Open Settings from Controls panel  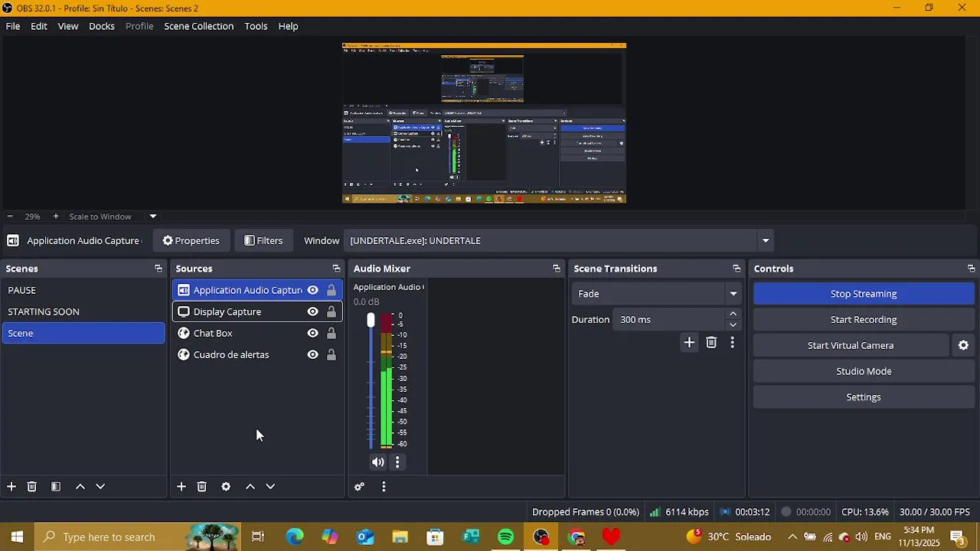[x=864, y=397]
